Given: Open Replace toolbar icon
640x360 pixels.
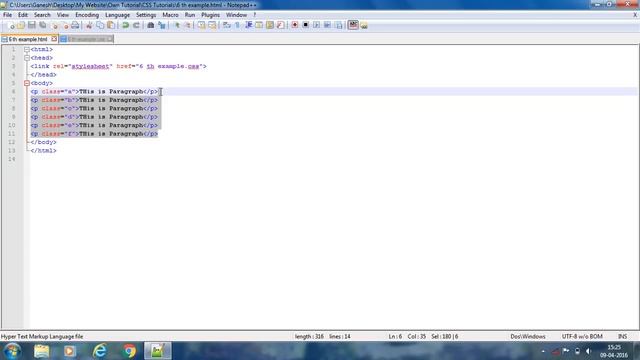Looking at the screenshot, I should tap(162, 25).
